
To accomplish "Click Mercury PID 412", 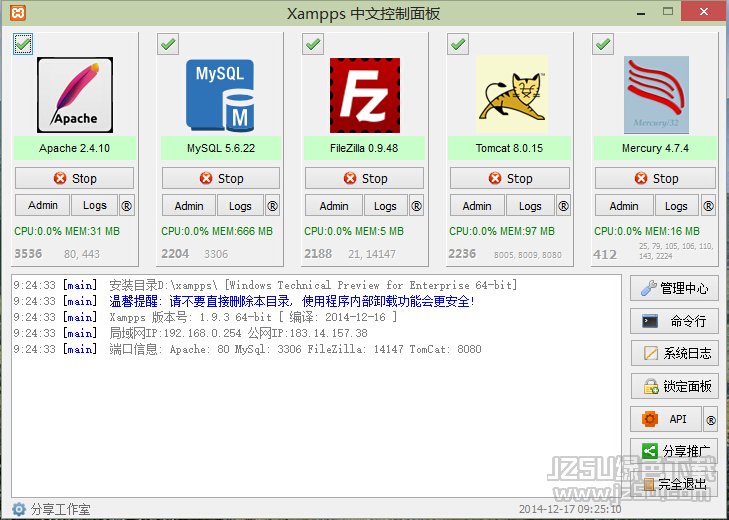I will pyautogui.click(x=605, y=254).
